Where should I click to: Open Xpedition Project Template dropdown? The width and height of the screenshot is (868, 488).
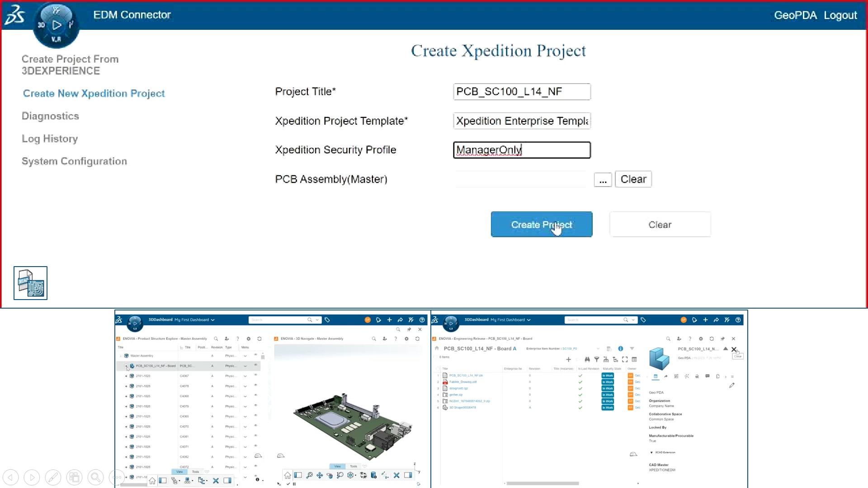522,121
